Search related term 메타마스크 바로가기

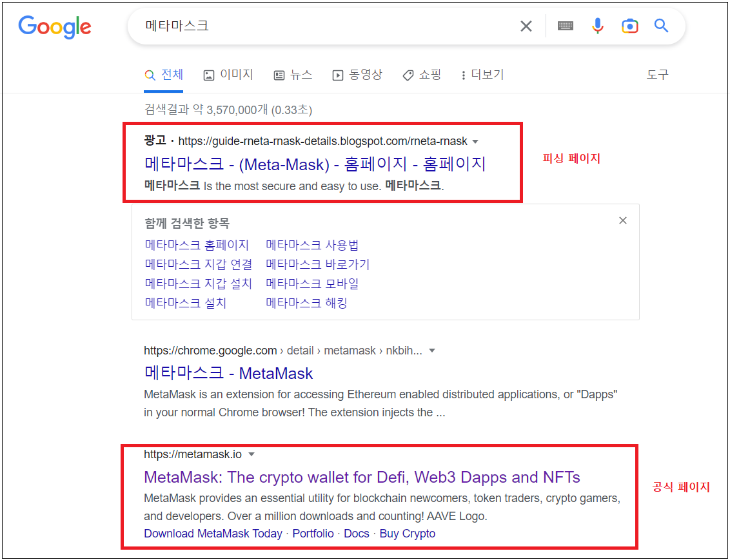317,264
